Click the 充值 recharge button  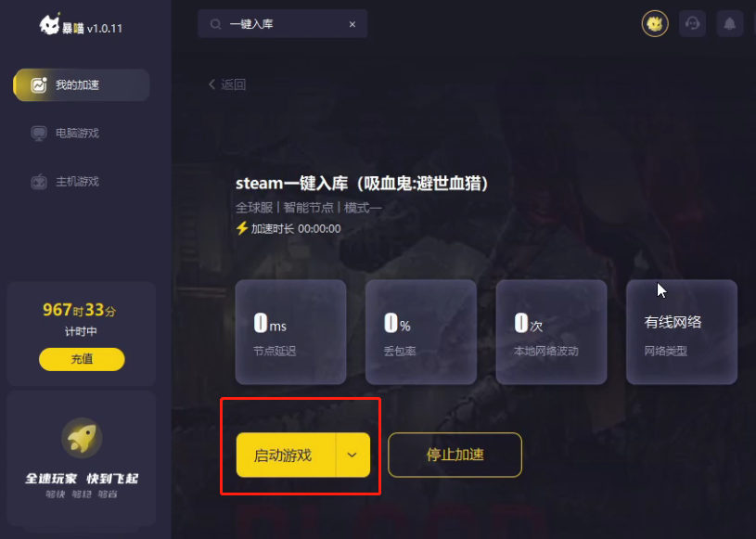click(82, 359)
